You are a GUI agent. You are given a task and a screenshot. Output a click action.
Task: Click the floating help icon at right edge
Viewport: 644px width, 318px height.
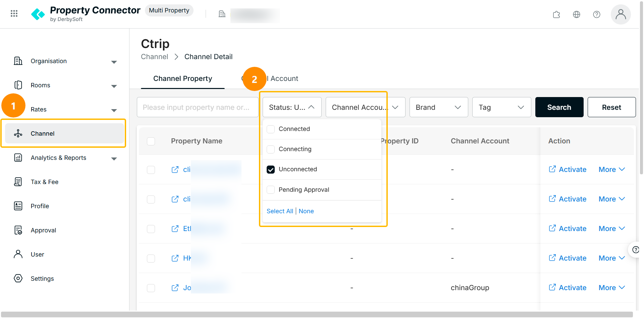click(x=635, y=250)
